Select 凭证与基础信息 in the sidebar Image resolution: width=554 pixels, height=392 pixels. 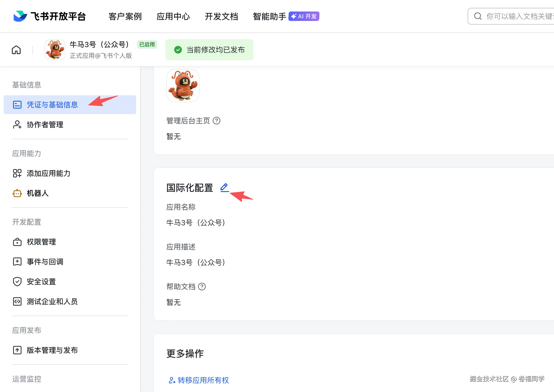pos(52,105)
